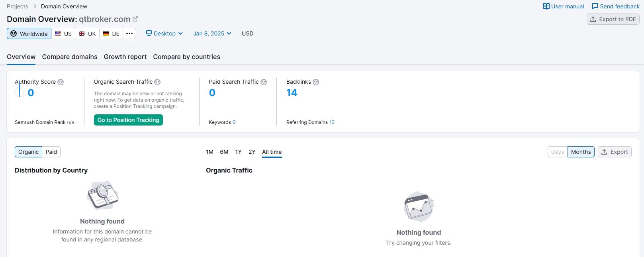The width and height of the screenshot is (644, 257).
Task: Click the Backlinks globe info icon
Action: tap(316, 82)
